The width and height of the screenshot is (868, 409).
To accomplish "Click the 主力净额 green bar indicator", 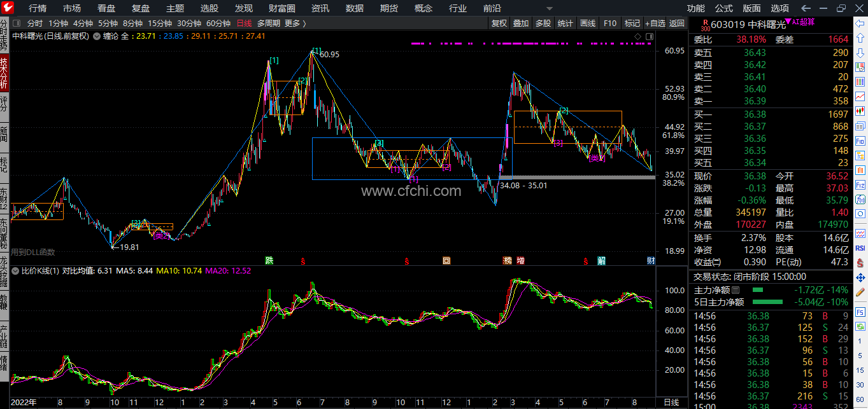I will pyautogui.click(x=757, y=290).
